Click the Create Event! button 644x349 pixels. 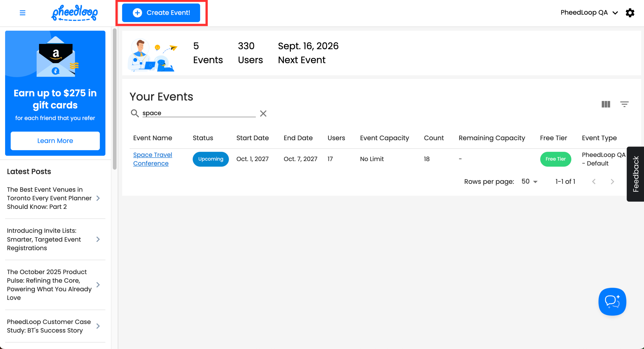[161, 13]
